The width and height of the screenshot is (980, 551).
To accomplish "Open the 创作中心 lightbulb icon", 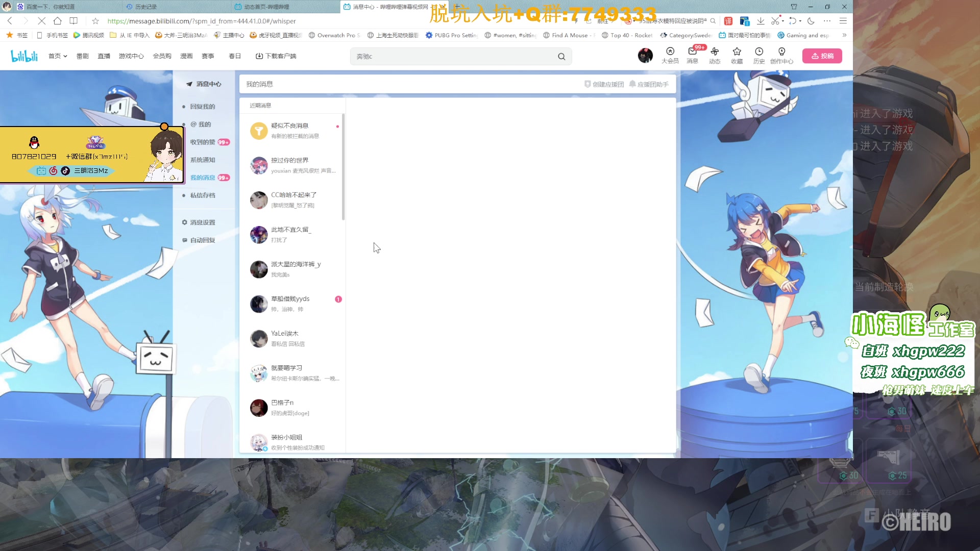I will (781, 55).
